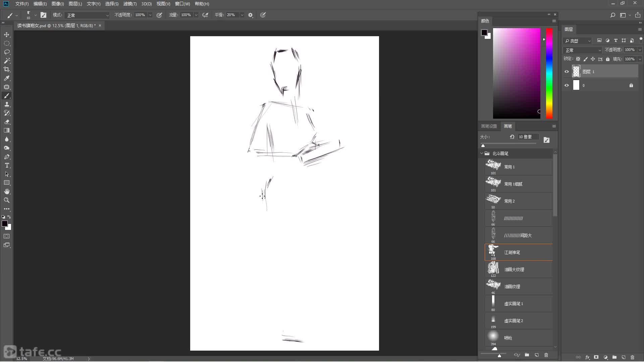Image resolution: width=644 pixels, height=362 pixels.
Task: Select the Move tool
Action: [x=7, y=35]
